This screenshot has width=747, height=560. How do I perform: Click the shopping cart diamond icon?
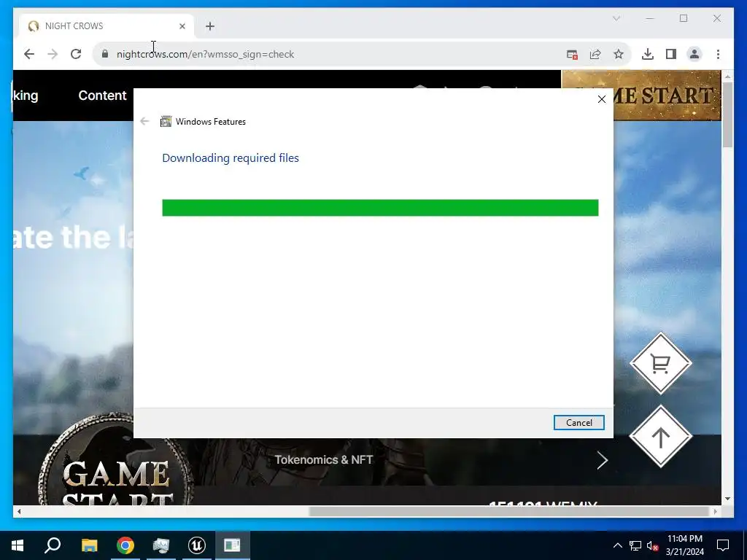click(x=660, y=363)
